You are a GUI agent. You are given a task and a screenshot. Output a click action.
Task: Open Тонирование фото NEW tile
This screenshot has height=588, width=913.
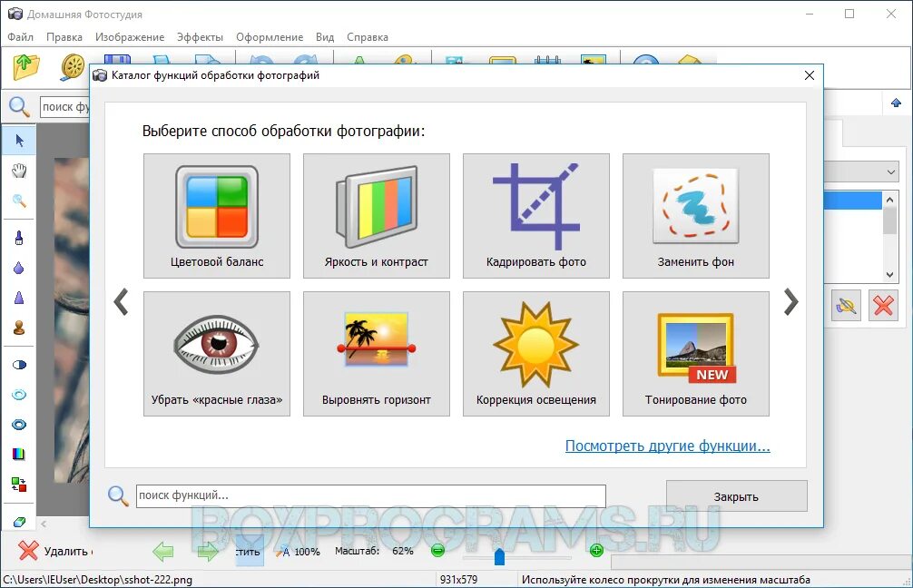tap(696, 354)
